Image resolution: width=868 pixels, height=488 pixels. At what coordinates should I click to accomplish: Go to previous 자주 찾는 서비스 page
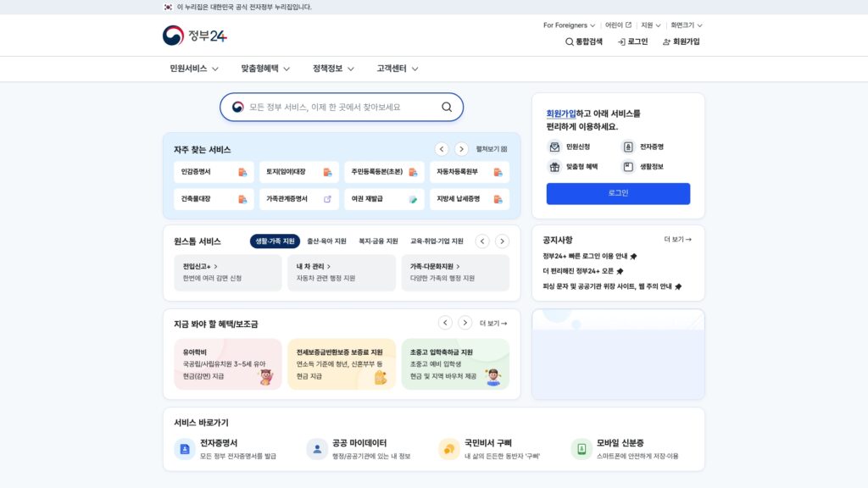(x=441, y=149)
